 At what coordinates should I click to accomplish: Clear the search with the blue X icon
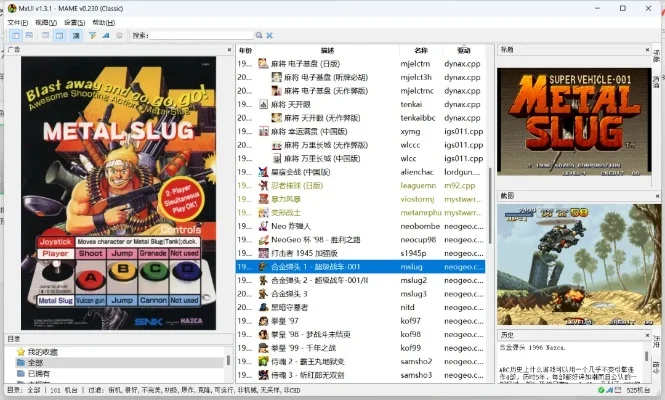coord(269,36)
